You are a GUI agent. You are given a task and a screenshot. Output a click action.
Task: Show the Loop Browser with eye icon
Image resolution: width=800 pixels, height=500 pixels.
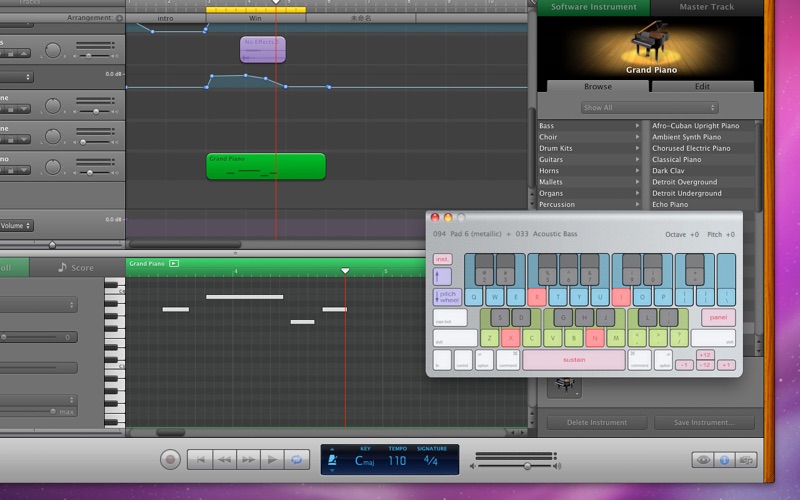[x=704, y=460]
